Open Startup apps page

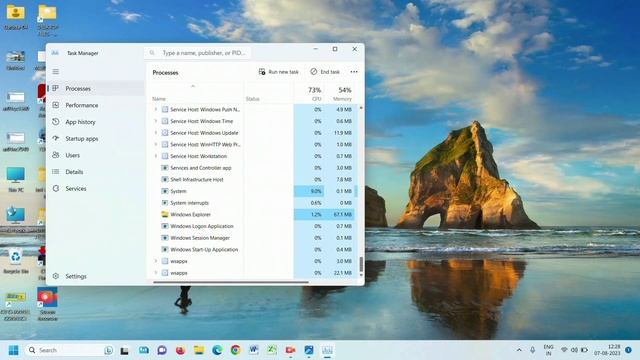pyautogui.click(x=96, y=139)
